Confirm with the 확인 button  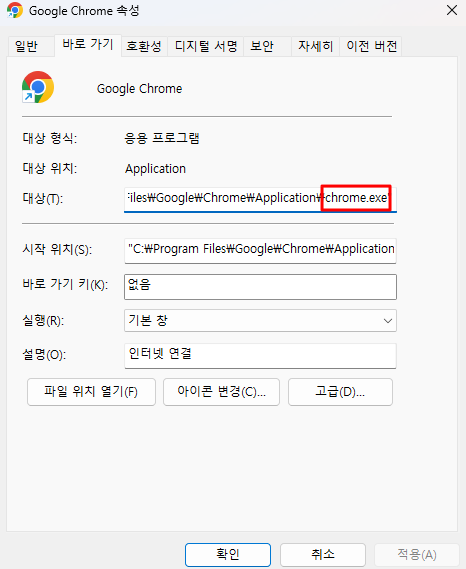228,554
